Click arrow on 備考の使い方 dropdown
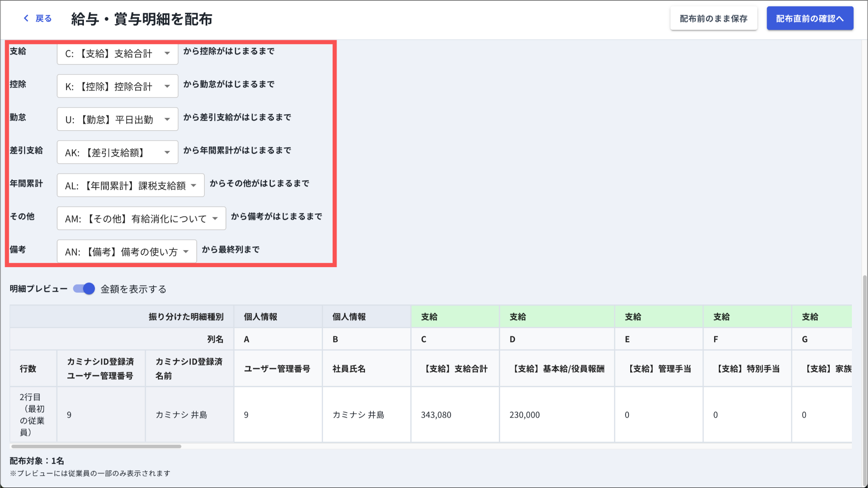 [x=186, y=252]
